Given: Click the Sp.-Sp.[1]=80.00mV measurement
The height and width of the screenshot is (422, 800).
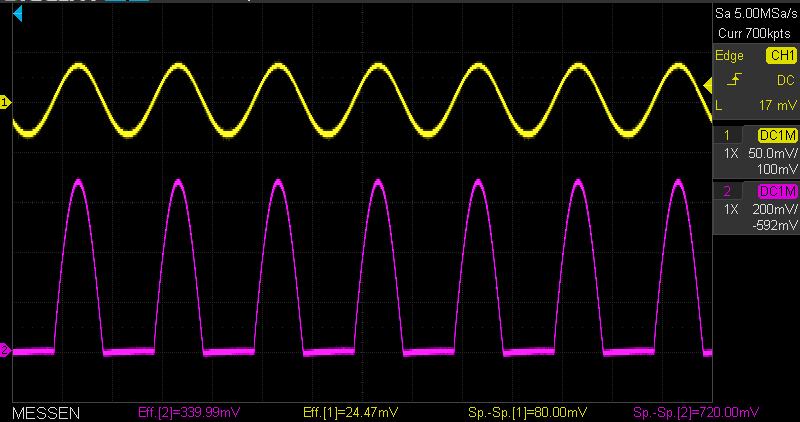Looking at the screenshot, I should click(x=528, y=412).
